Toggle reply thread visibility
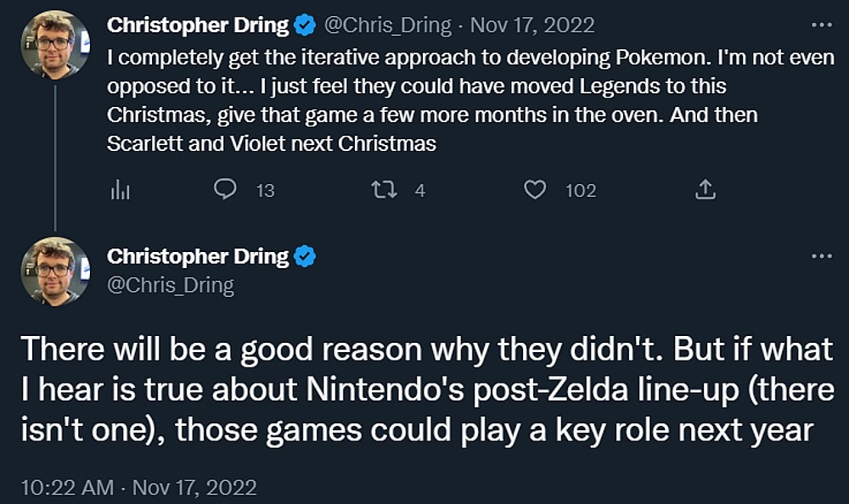 click(224, 190)
